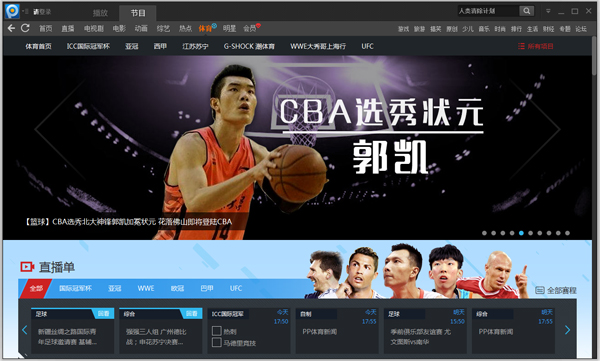Go back with the left arrow button
This screenshot has width=600, height=361.
(11, 28)
